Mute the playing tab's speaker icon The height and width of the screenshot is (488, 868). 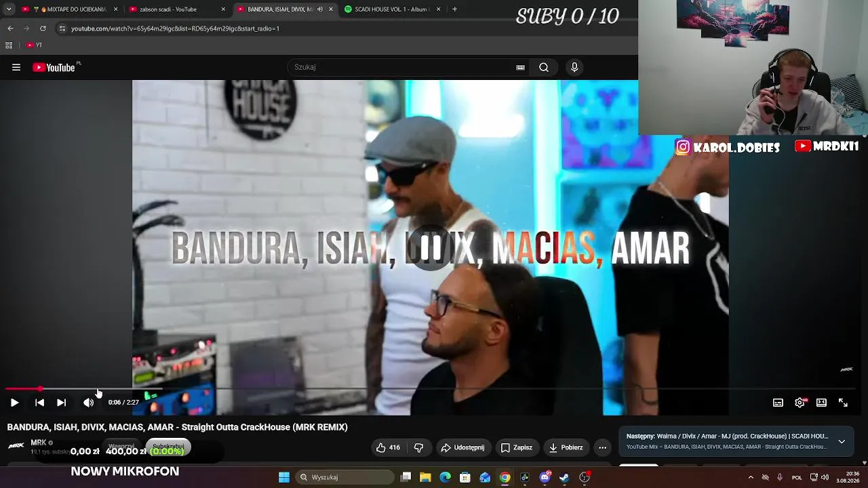[x=320, y=9]
